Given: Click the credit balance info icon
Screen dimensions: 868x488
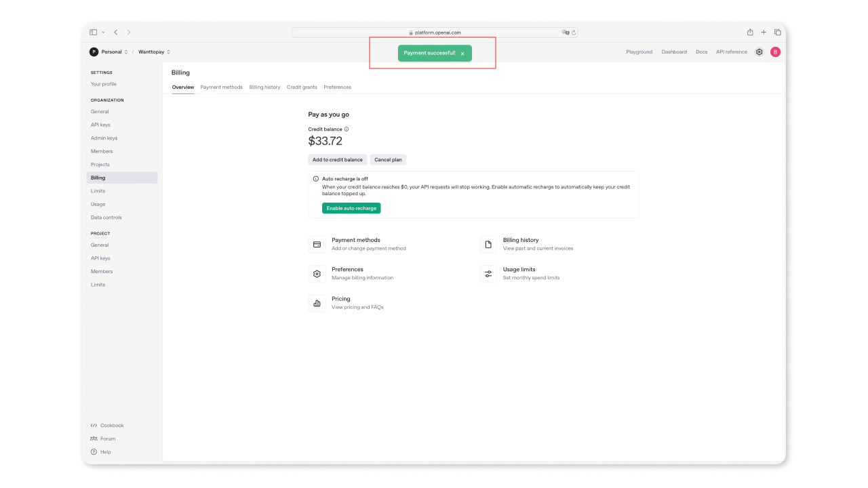Looking at the screenshot, I should tap(347, 129).
